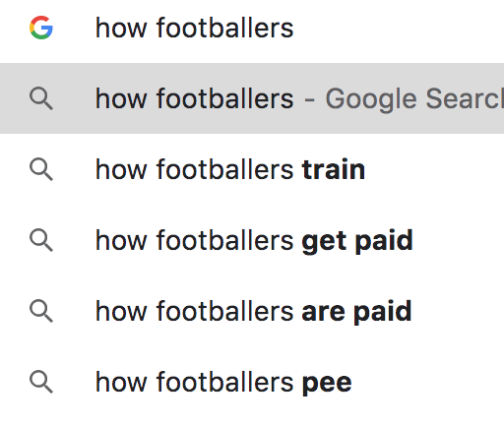
Task: Click the 'how footballers' query in address bar
Action: pos(194,28)
